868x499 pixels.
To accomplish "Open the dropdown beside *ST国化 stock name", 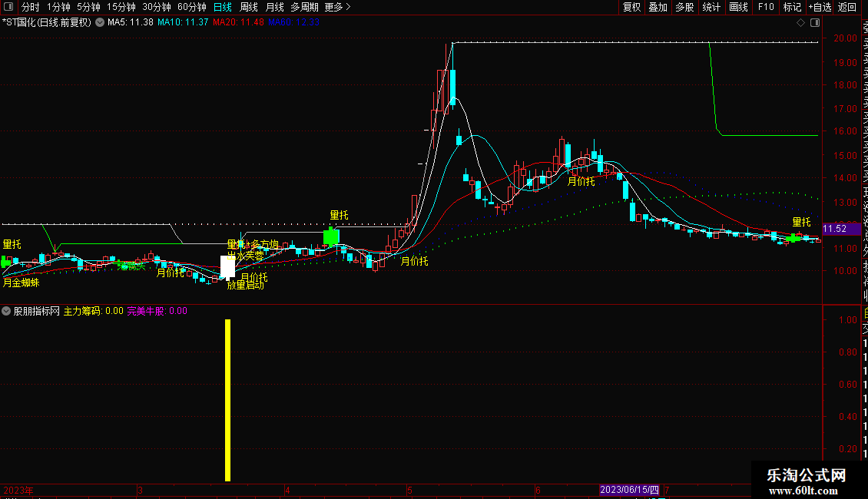I will point(100,23).
